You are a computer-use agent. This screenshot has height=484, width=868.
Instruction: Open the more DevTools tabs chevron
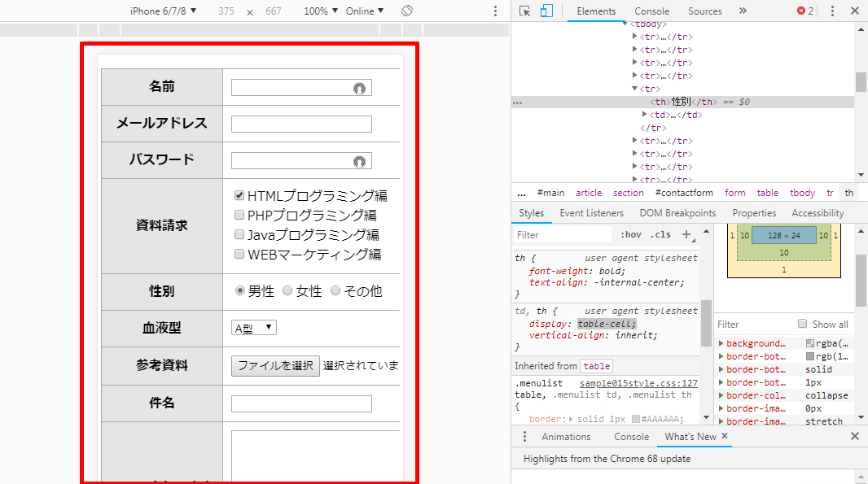pyautogui.click(x=743, y=11)
